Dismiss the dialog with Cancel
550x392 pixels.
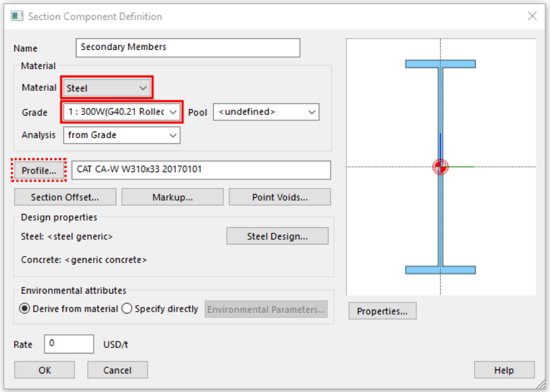click(x=117, y=369)
